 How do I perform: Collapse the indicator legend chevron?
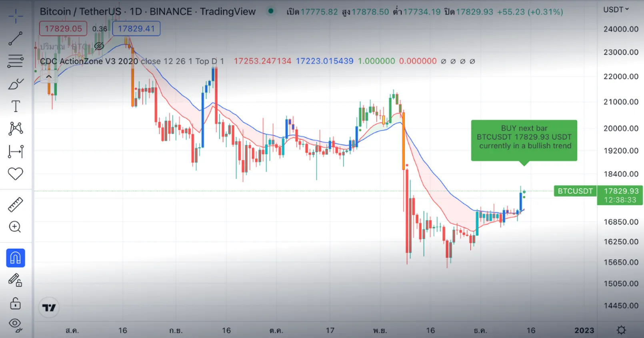pyautogui.click(x=49, y=76)
